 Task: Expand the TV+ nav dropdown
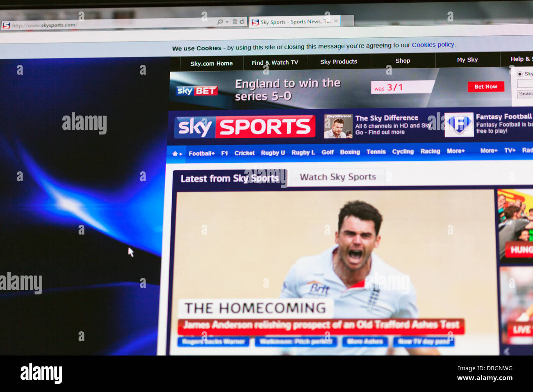click(510, 150)
